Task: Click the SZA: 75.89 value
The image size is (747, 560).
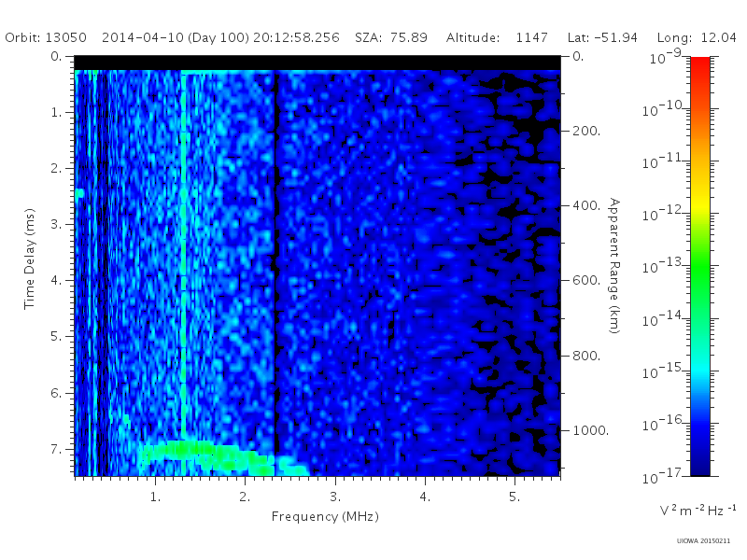Action: tap(391, 37)
